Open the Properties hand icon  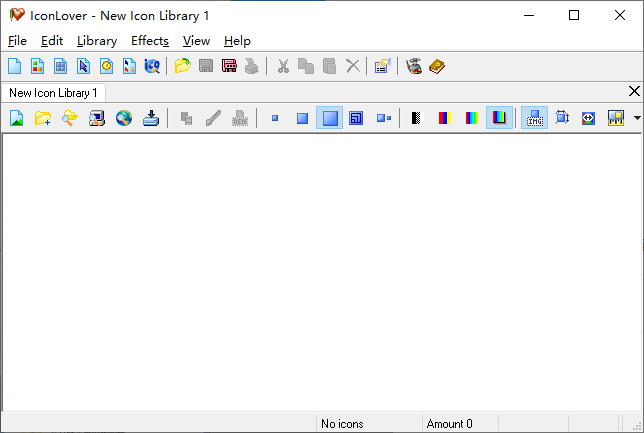coord(382,66)
